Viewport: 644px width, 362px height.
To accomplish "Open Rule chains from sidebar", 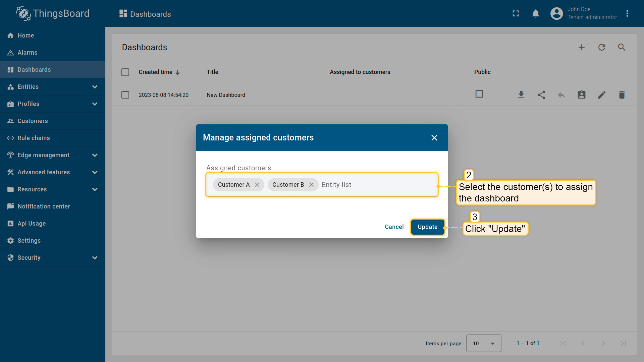I will [x=34, y=138].
